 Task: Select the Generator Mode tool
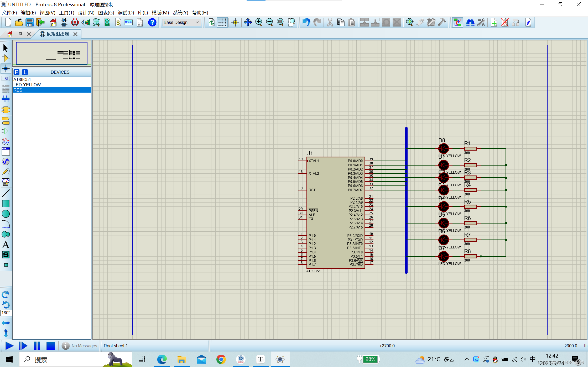pos(6,161)
